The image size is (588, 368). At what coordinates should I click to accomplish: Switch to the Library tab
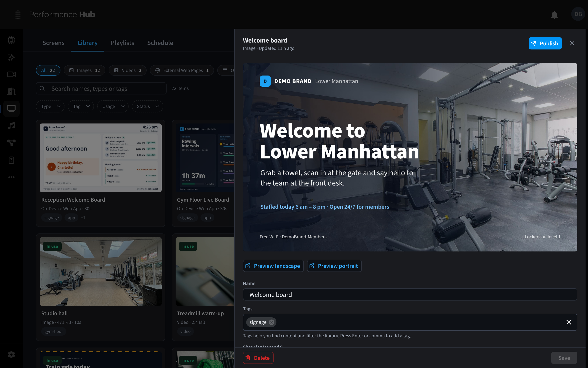pyautogui.click(x=87, y=43)
